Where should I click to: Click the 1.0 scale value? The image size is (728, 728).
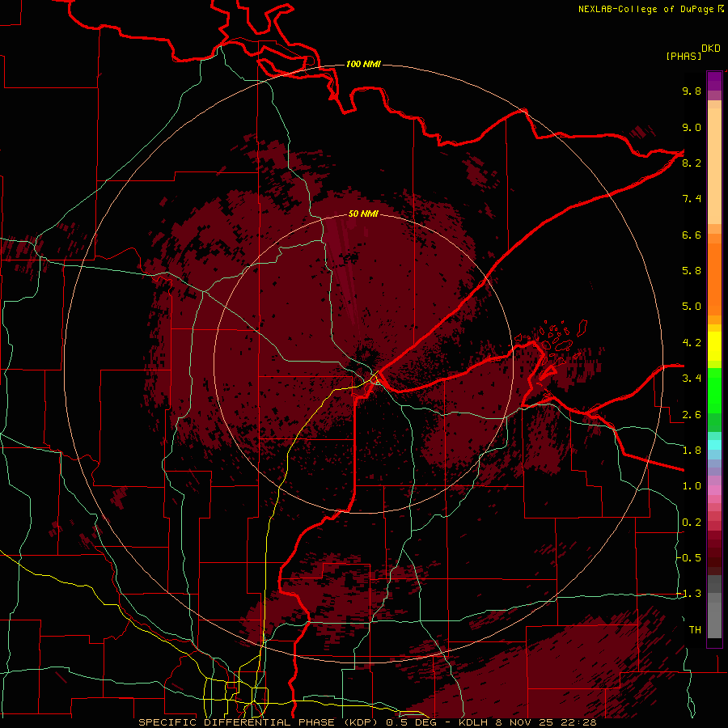tap(692, 486)
